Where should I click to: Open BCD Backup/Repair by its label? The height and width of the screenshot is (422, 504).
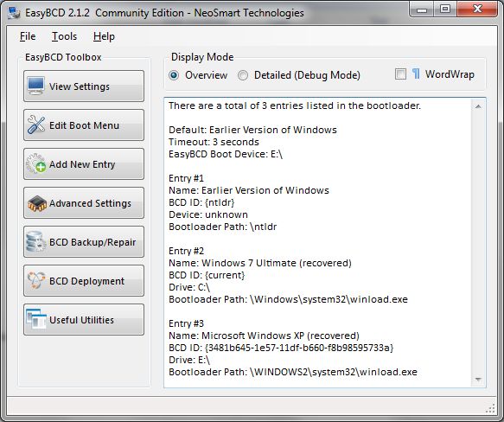pyautogui.click(x=93, y=242)
